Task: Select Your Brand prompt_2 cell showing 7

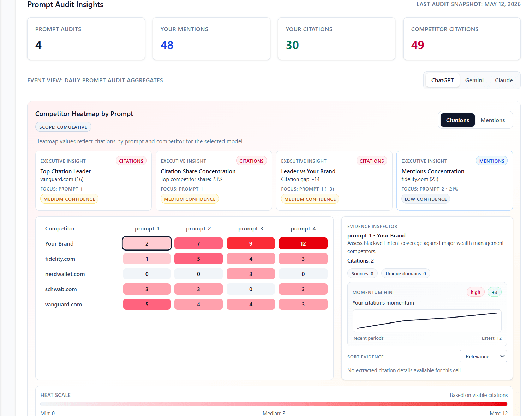Action: (198, 243)
